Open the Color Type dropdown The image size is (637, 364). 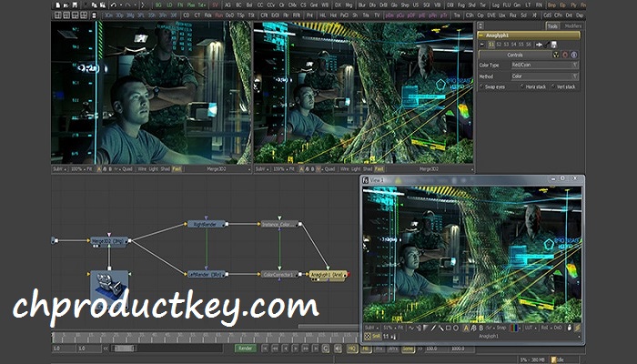[x=544, y=65]
